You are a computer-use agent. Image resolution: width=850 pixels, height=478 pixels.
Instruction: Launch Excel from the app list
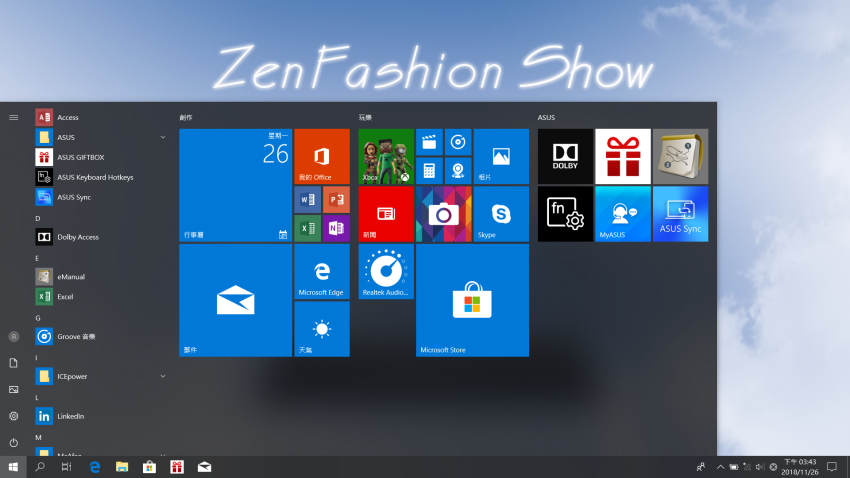click(100, 296)
